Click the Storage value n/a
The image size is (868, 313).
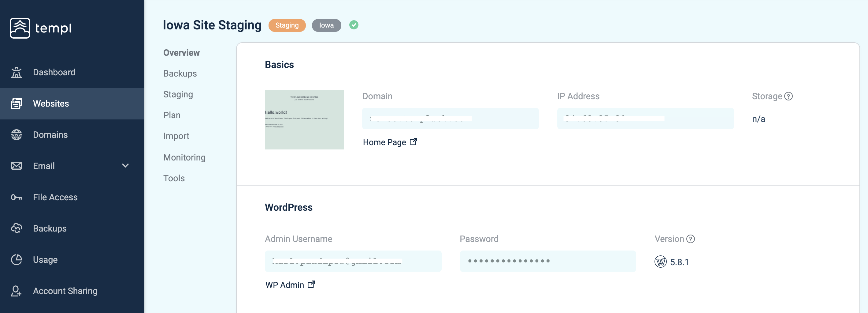coord(759,119)
